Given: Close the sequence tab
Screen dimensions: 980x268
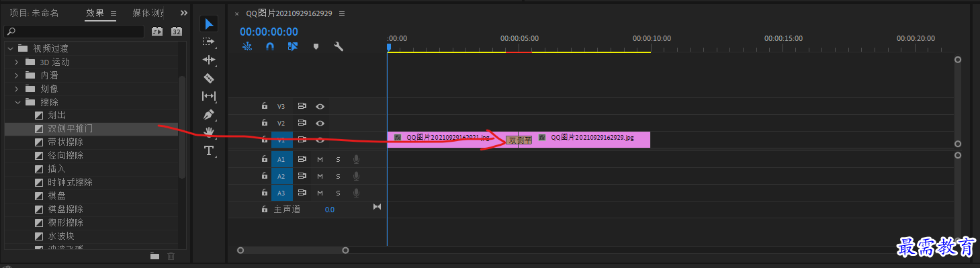Looking at the screenshot, I should [x=236, y=13].
